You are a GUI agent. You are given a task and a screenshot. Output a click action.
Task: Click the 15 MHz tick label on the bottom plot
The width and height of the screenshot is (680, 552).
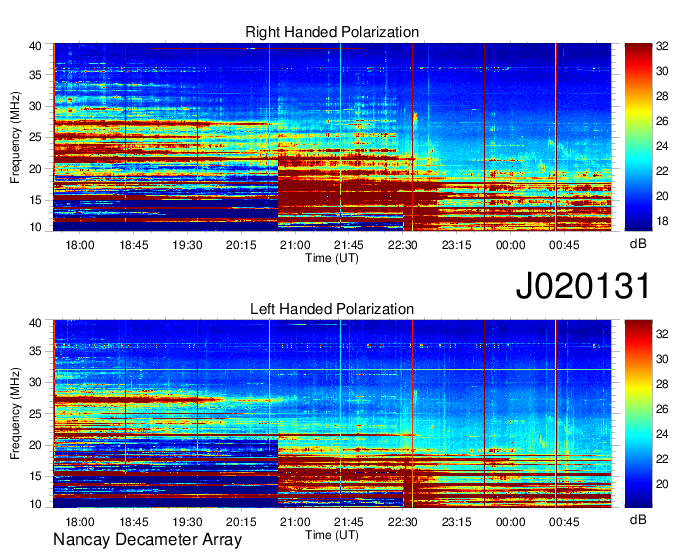[x=36, y=477]
